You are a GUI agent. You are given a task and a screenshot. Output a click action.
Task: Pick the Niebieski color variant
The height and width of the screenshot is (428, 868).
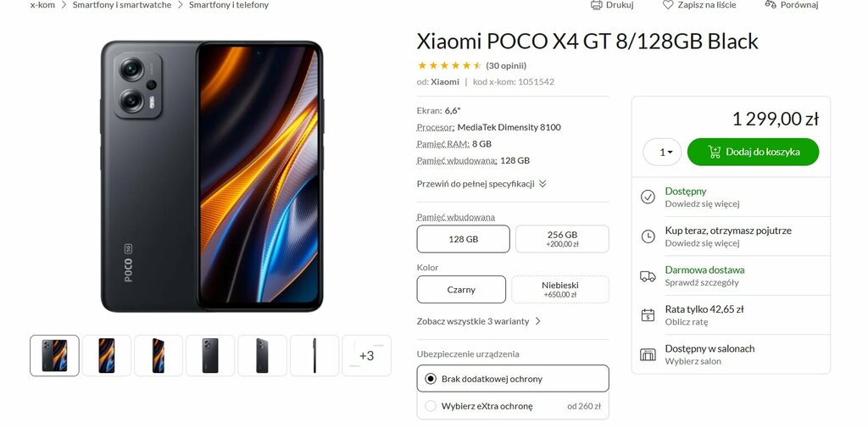560,289
